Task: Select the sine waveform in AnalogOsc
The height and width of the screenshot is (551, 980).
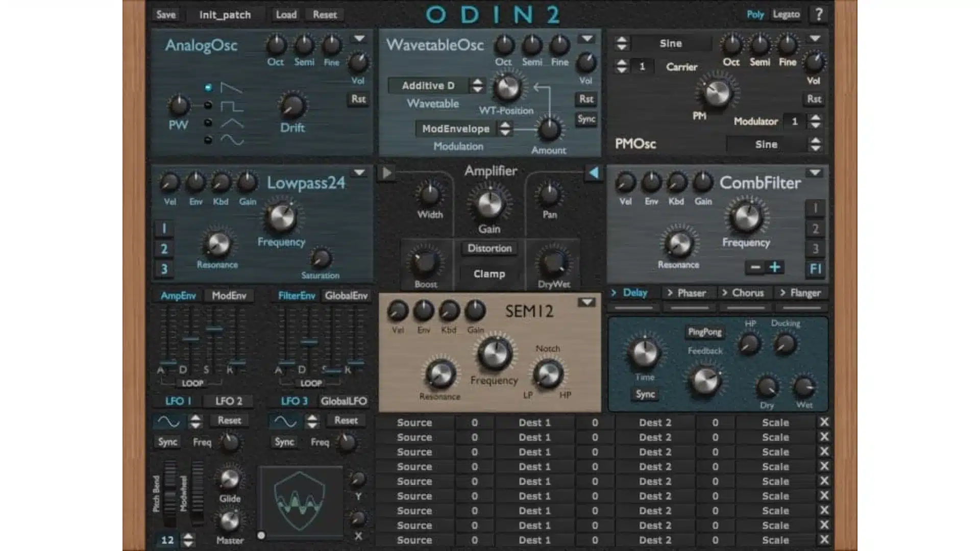Action: click(x=231, y=140)
